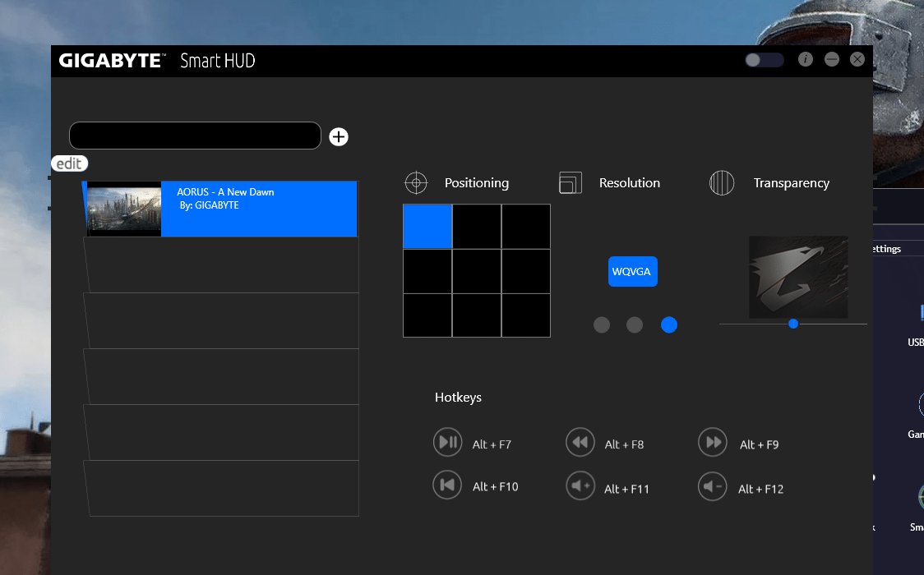924x575 pixels.
Task: Click the Resolution overlapping-squares icon
Action: [x=571, y=183]
